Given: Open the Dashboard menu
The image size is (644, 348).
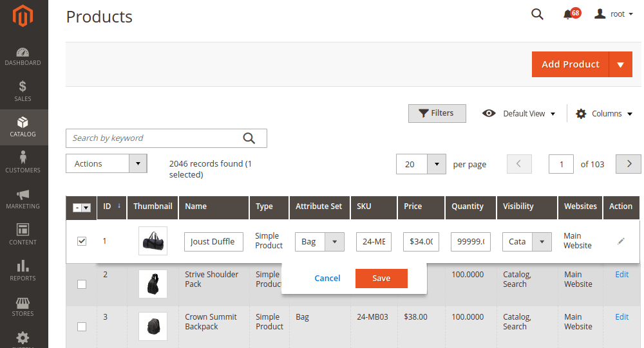Looking at the screenshot, I should tap(23, 57).
